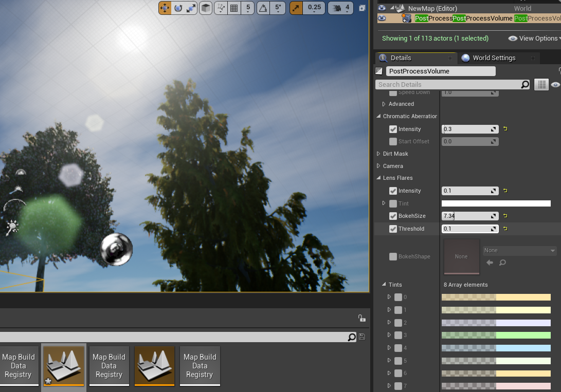Reset BokehSize to default arrow
The image size is (561, 392).
[505, 215]
